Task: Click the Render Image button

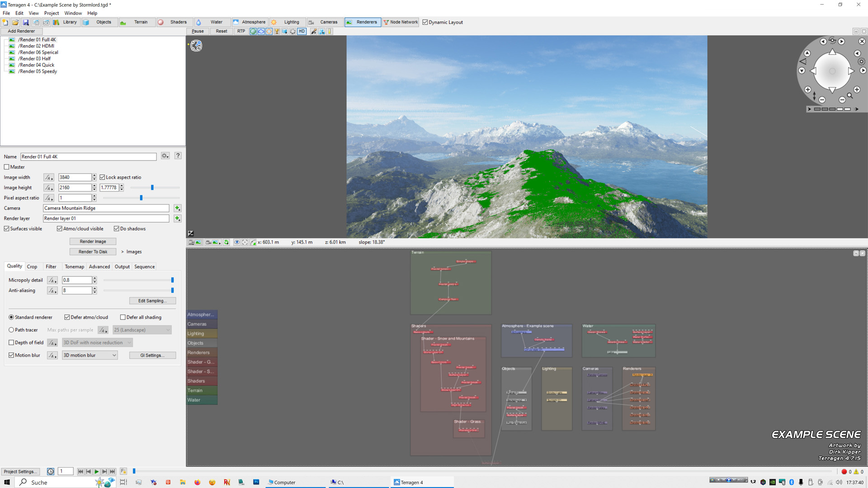Action: click(x=92, y=241)
